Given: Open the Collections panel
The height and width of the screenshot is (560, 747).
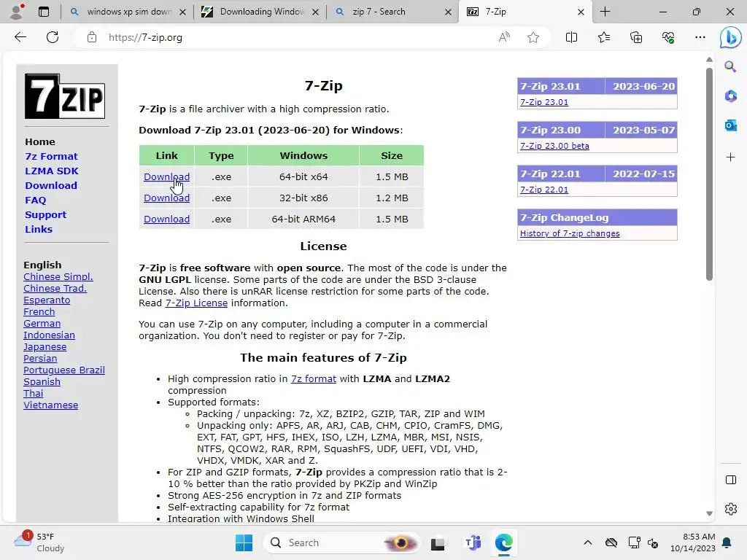Looking at the screenshot, I should tap(636, 37).
